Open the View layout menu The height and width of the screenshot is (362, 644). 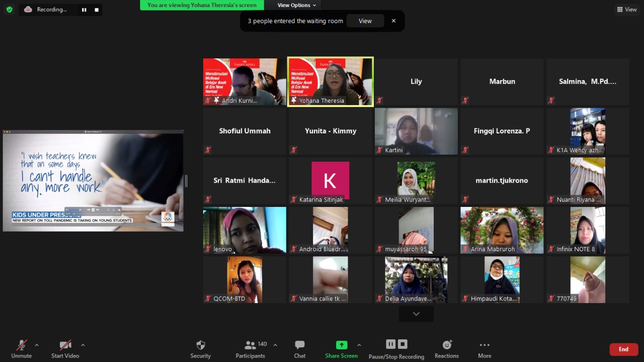pos(627,10)
